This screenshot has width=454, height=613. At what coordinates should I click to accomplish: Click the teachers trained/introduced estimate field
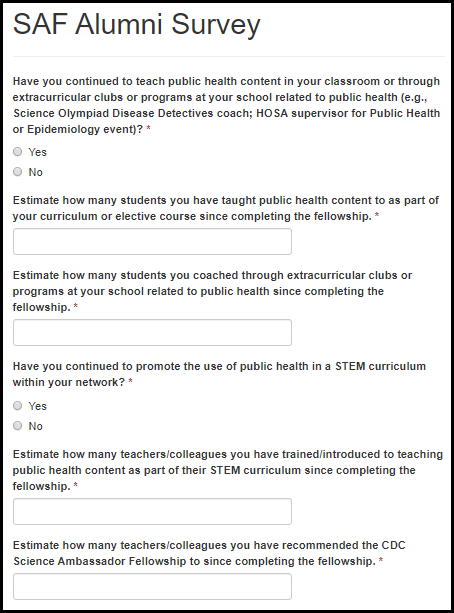coord(152,511)
